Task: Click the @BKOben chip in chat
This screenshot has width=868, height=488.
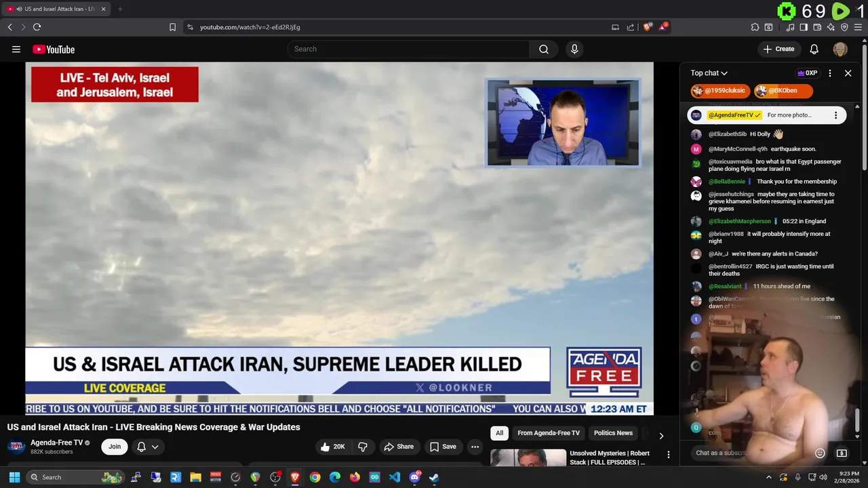Action: point(783,91)
